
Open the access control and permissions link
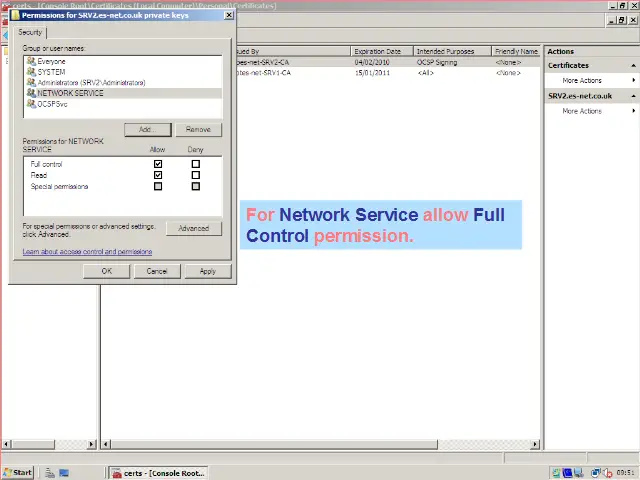(87, 252)
